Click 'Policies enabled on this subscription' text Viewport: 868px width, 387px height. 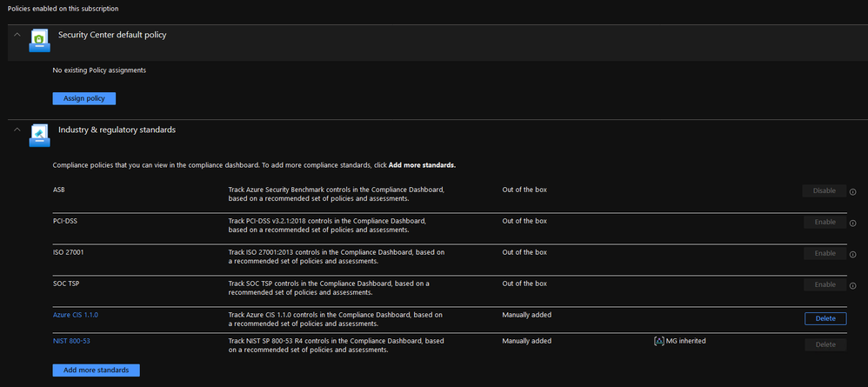pyautogui.click(x=63, y=9)
